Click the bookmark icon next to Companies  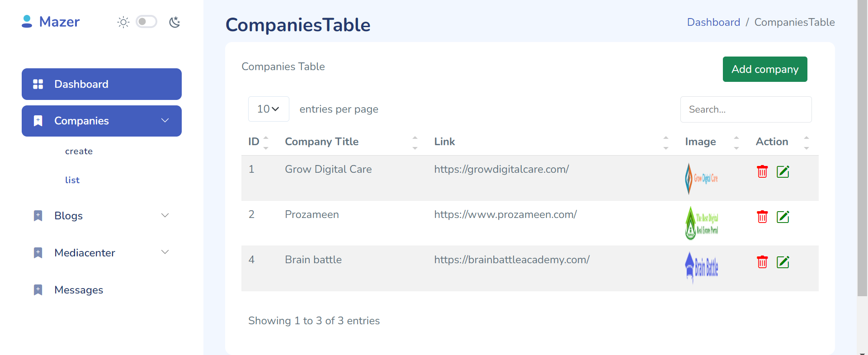coord(38,121)
